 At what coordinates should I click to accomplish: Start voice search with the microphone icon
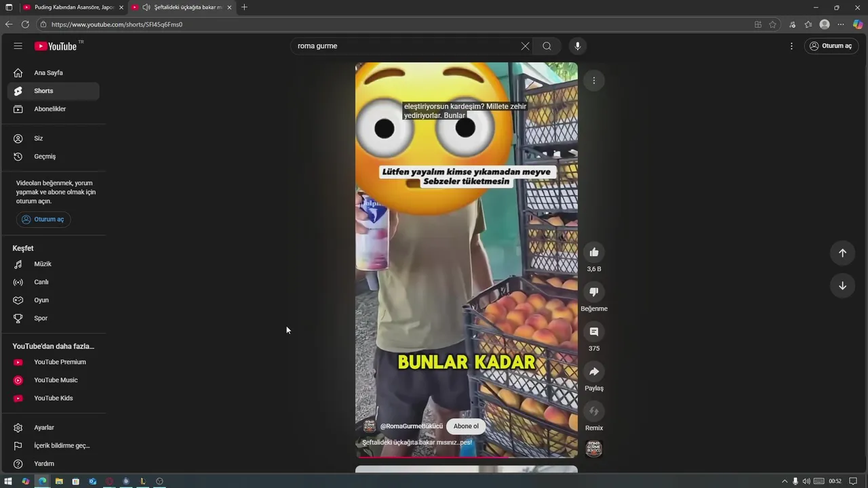pos(578,46)
